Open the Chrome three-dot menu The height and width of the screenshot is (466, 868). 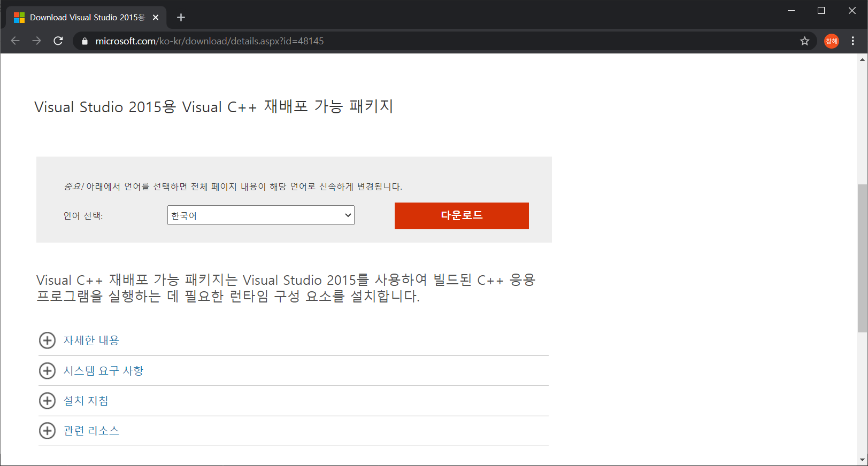click(853, 41)
